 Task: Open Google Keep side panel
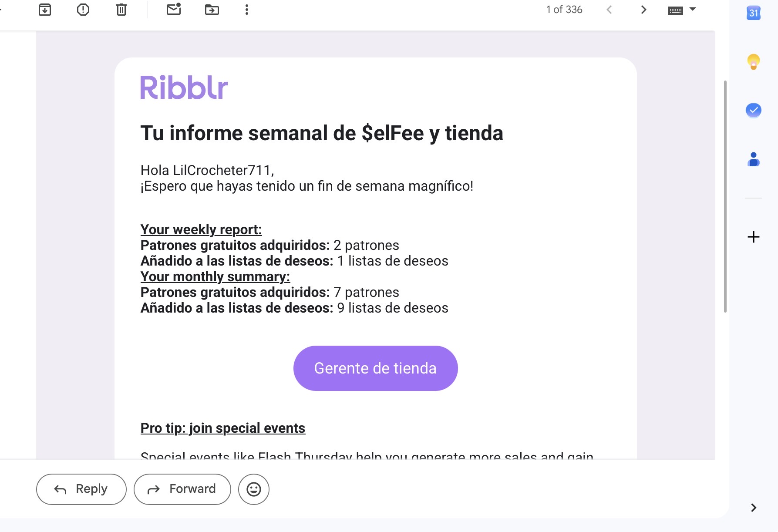point(754,62)
